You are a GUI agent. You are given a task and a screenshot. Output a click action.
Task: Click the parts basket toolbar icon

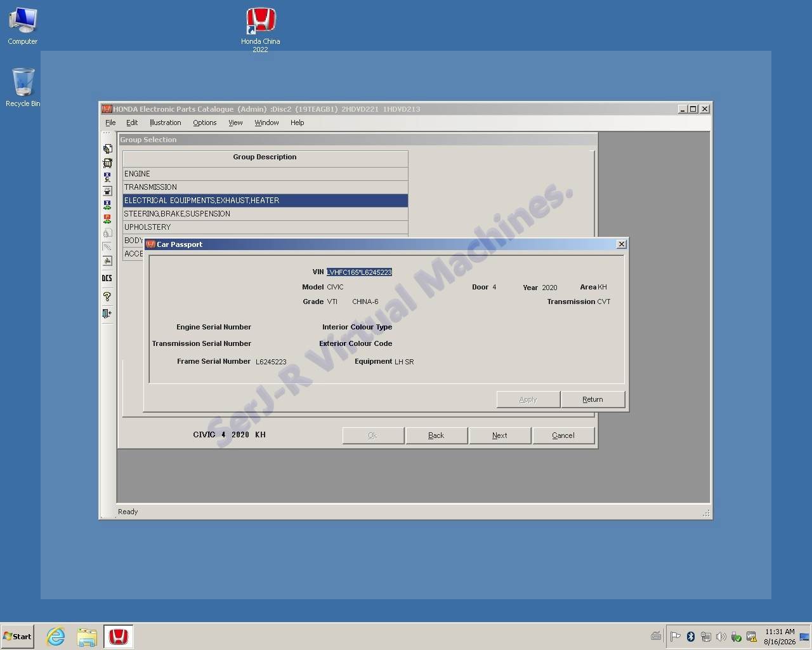point(107,162)
